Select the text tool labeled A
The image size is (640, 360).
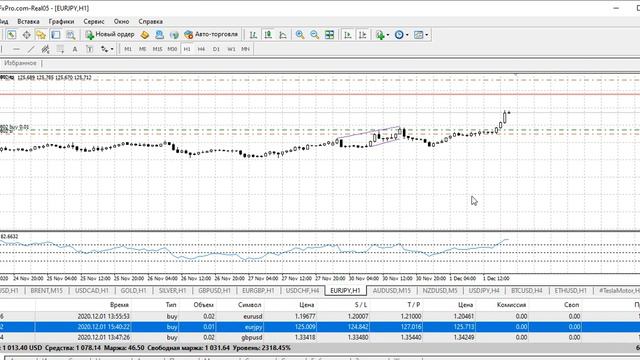click(x=75, y=49)
